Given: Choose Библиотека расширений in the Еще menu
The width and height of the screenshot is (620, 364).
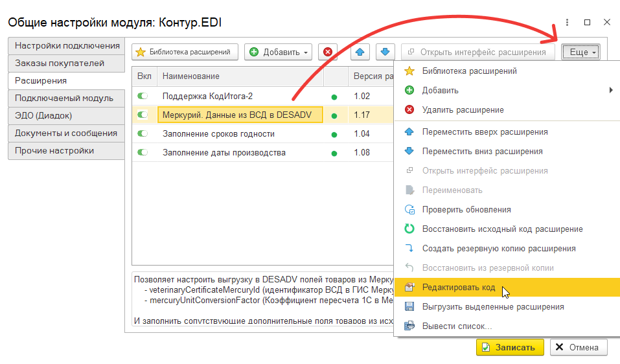Looking at the screenshot, I should (507, 71).
